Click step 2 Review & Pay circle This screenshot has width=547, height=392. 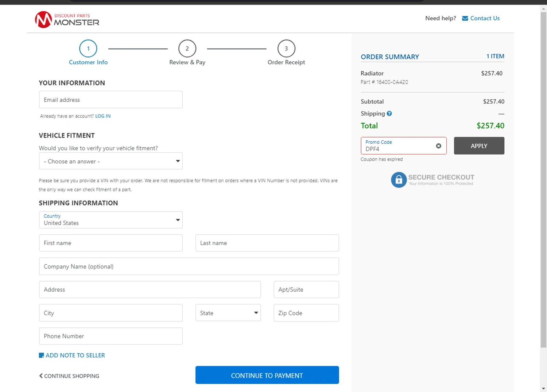tap(187, 48)
